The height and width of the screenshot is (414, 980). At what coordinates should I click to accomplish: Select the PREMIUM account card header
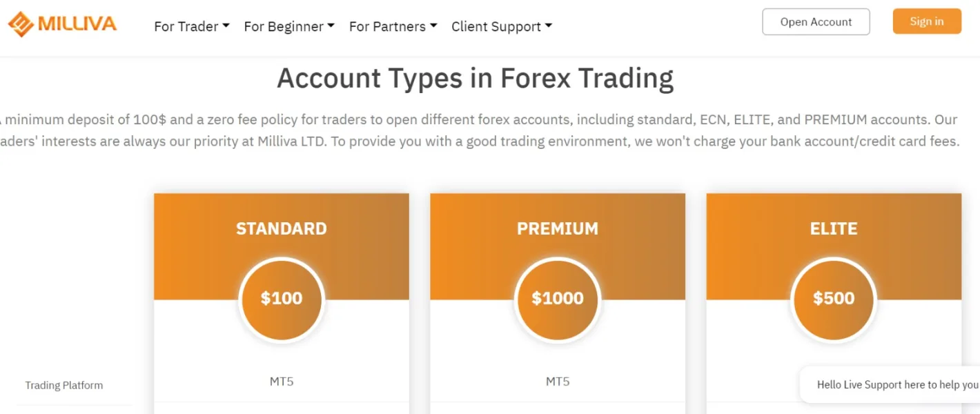558,228
